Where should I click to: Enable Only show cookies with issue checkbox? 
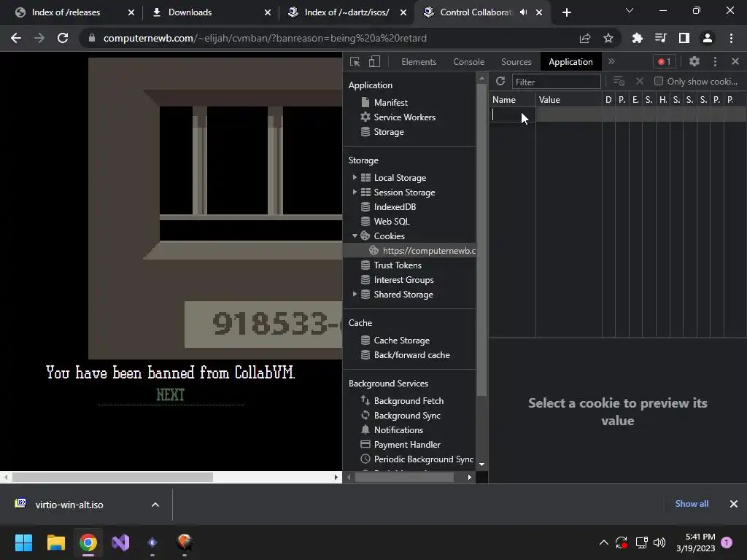tap(659, 82)
